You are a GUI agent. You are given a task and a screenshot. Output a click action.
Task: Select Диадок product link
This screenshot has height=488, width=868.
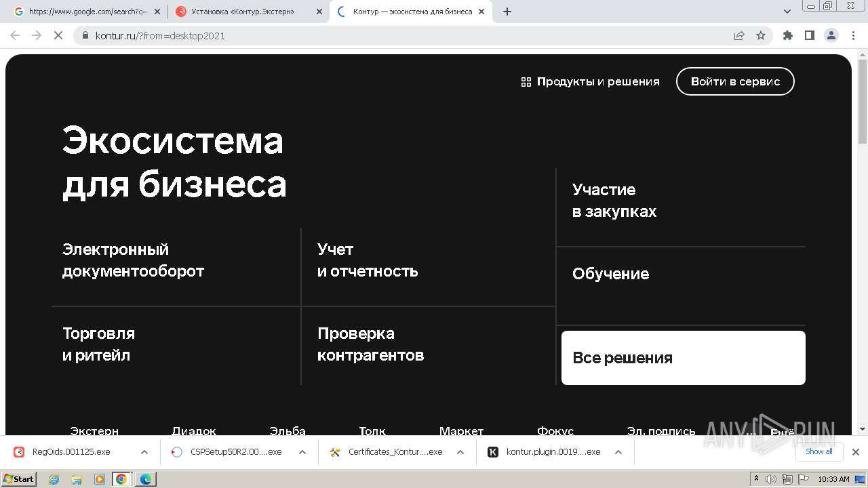pyautogui.click(x=194, y=430)
